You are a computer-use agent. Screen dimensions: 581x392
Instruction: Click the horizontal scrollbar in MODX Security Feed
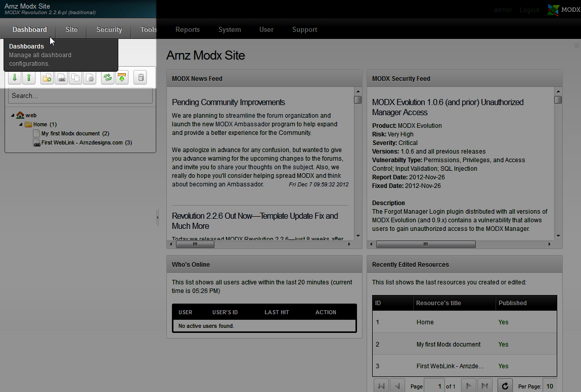click(x=426, y=244)
